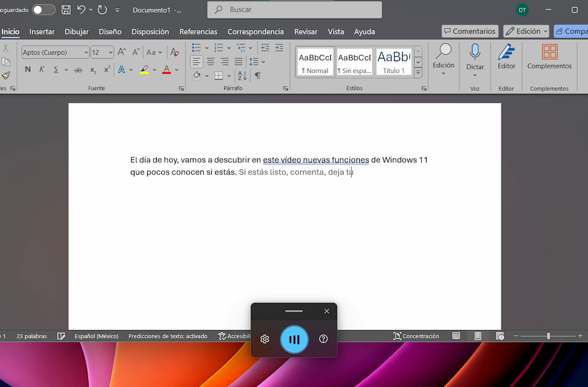The image size is (588, 387).
Task: Open voice typing settings gear
Action: click(265, 339)
